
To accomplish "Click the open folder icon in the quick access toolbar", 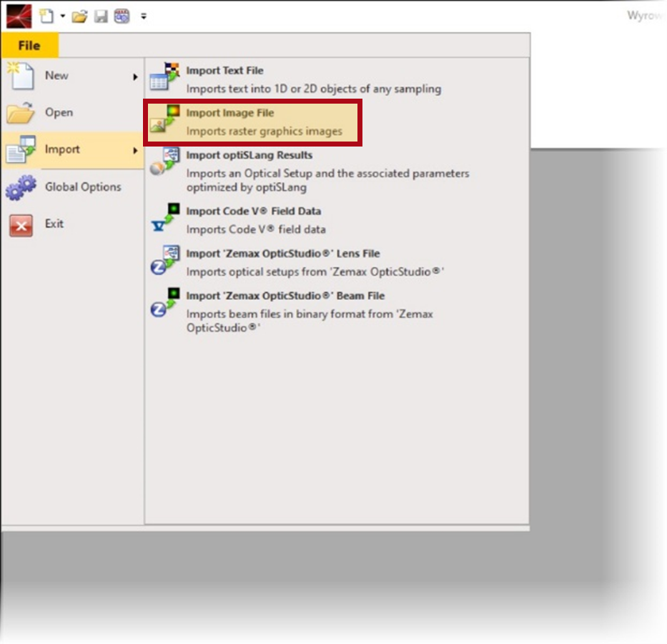I will pos(79,16).
